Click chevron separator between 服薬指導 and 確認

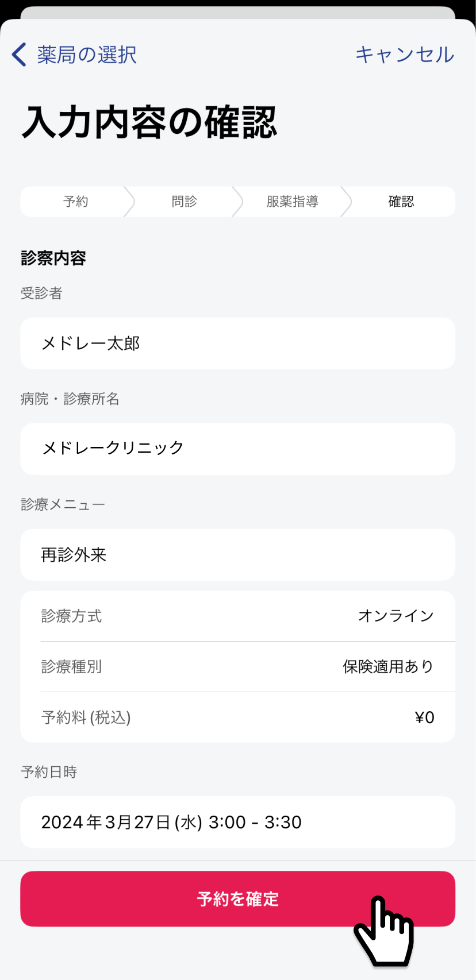(x=346, y=202)
